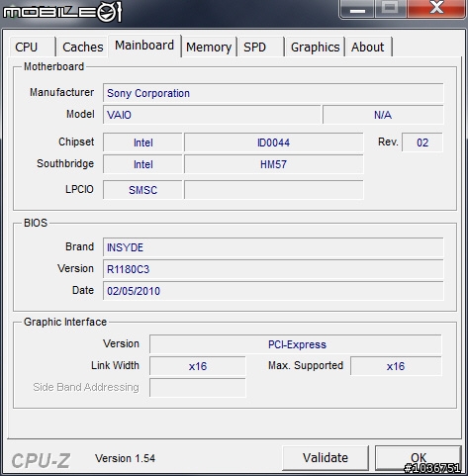The height and width of the screenshot is (476, 468).
Task: Click the CPU-Z logo at bottom
Action: tap(41, 460)
